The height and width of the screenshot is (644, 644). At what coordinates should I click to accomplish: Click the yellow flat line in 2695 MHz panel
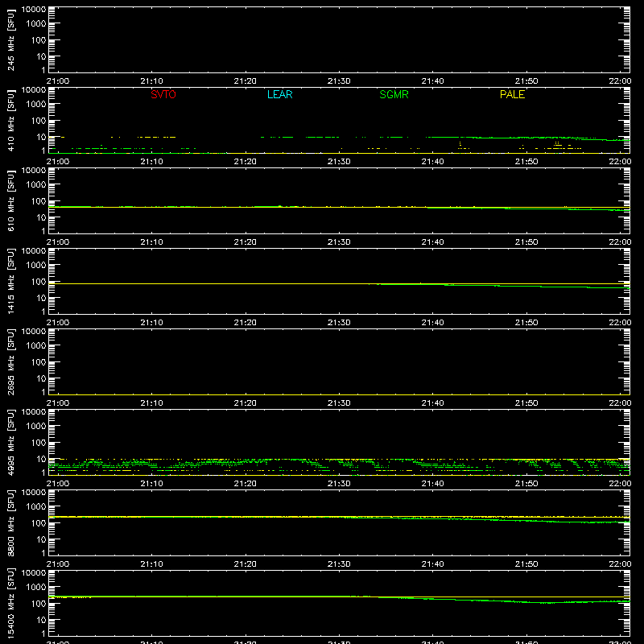(339, 394)
